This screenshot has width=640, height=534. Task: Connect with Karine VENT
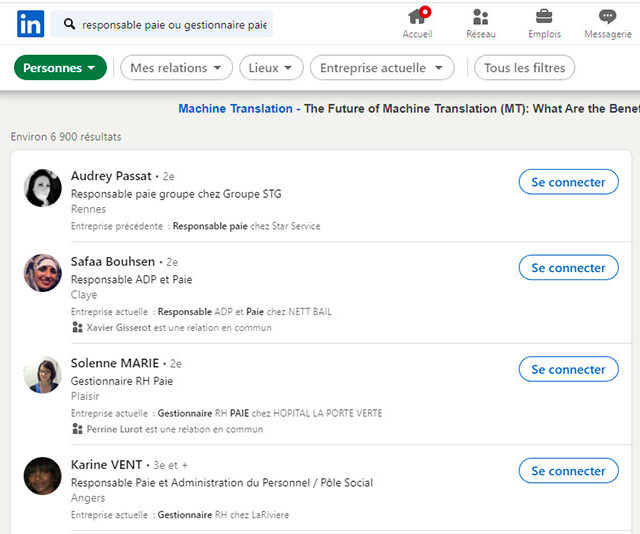coord(569,471)
